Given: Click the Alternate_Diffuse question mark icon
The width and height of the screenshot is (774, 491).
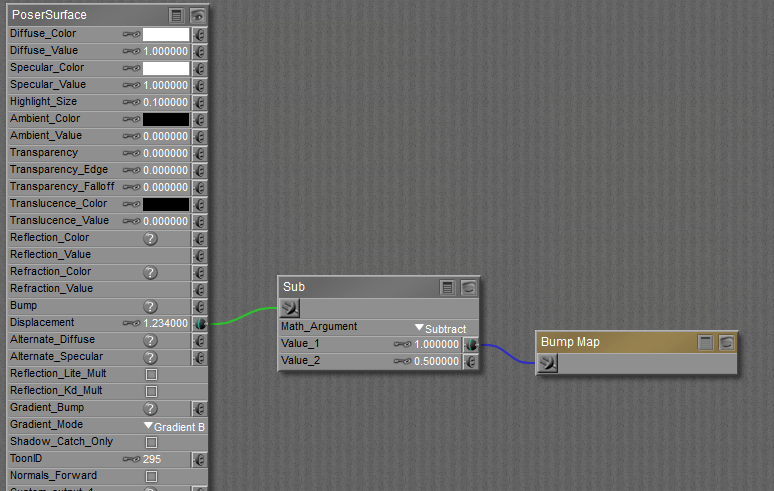Looking at the screenshot, I should pos(151,340).
